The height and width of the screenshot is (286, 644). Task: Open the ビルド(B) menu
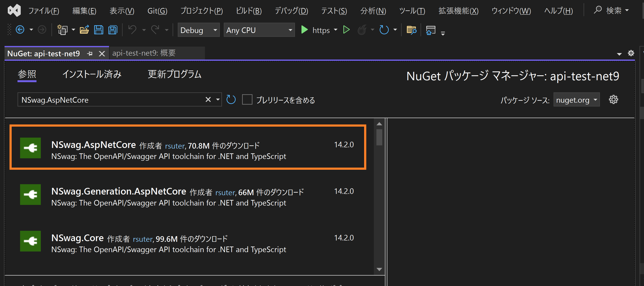[x=249, y=11]
